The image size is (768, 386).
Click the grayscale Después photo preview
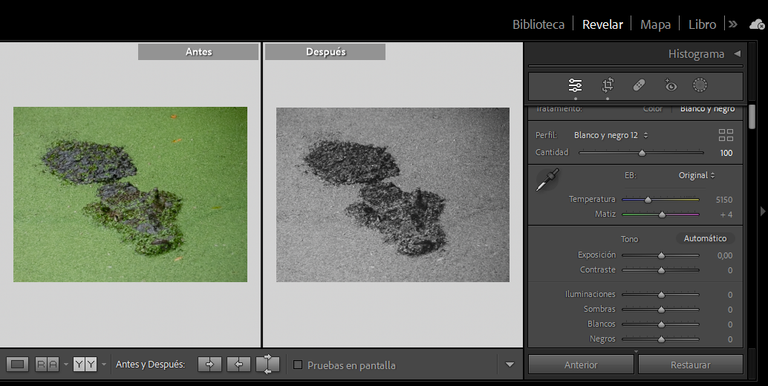point(393,194)
